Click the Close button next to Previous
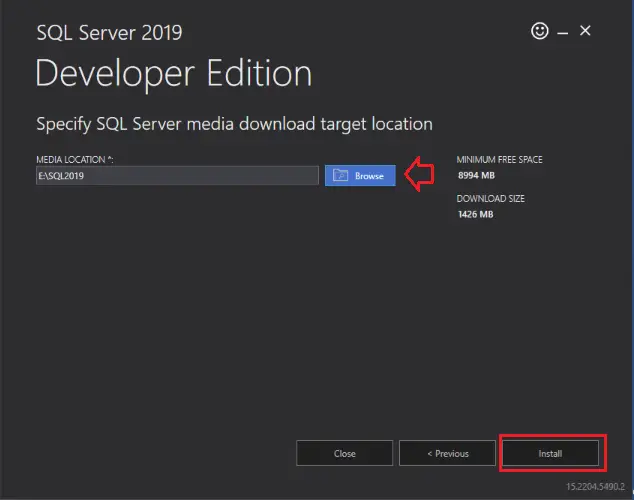 click(x=344, y=454)
